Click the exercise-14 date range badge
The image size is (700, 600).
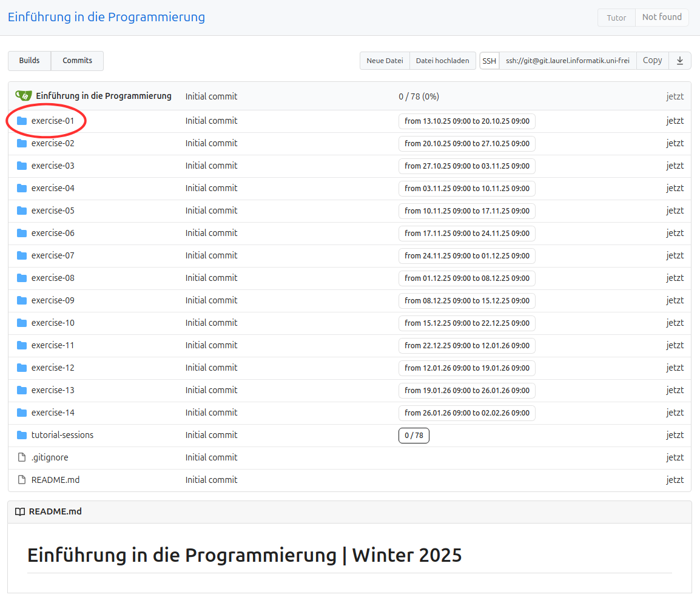coord(466,413)
